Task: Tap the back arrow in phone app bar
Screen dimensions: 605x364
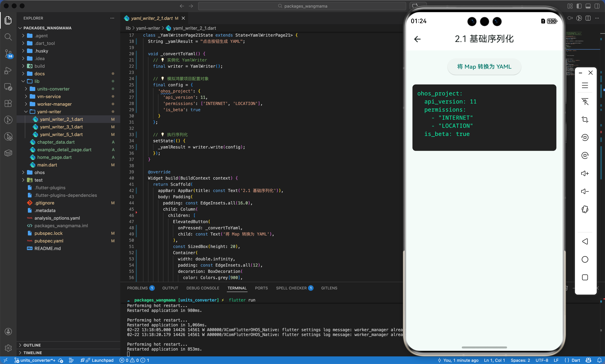Action: coord(417,39)
